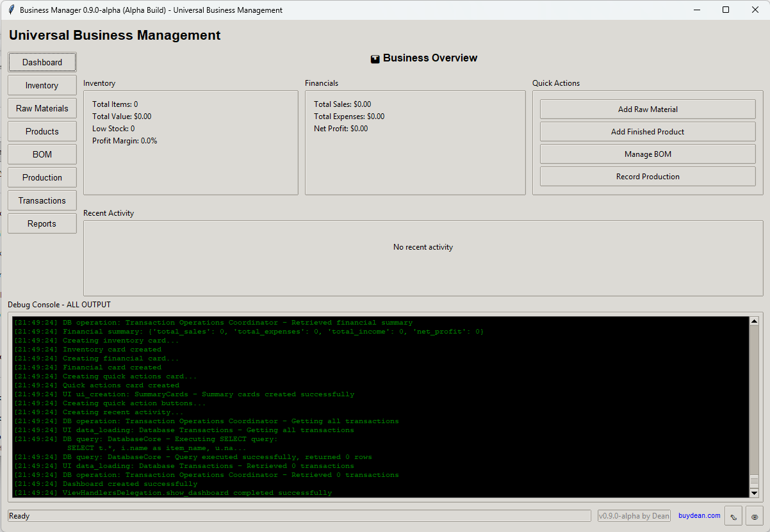Switch to the Inventory section
The width and height of the screenshot is (770, 532).
pos(42,85)
